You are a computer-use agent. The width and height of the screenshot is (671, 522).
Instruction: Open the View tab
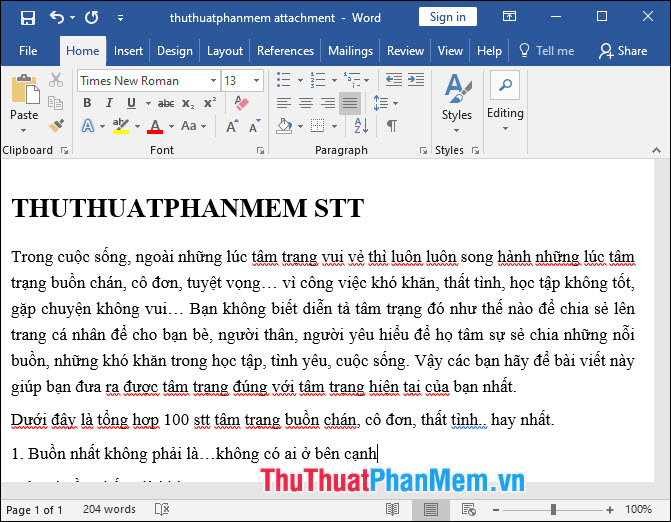(450, 51)
